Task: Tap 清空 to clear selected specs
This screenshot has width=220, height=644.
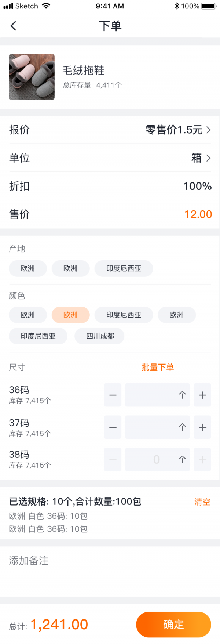Action: (x=202, y=502)
